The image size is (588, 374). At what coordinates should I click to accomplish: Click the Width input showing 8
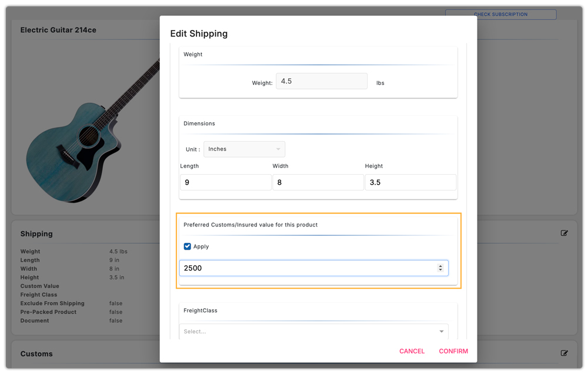(x=318, y=182)
